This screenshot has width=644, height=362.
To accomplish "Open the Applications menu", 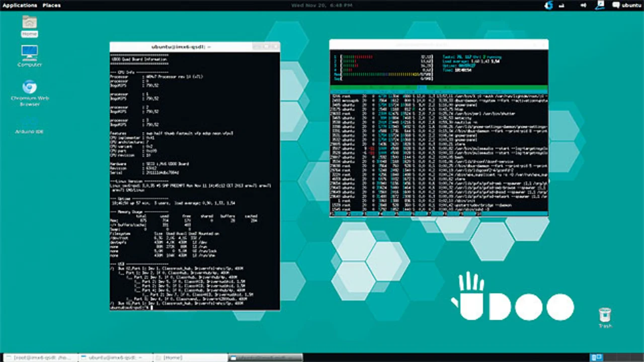I will [x=20, y=5].
